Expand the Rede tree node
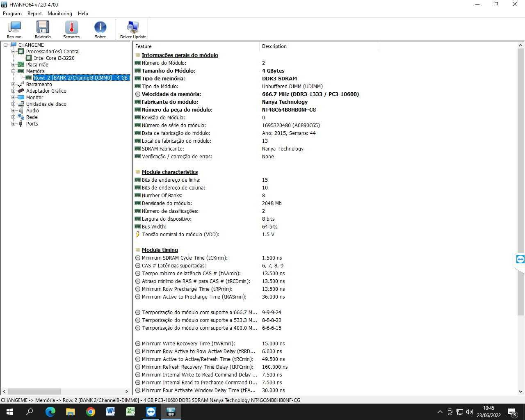Screen dimensions: 525x420 (14, 117)
